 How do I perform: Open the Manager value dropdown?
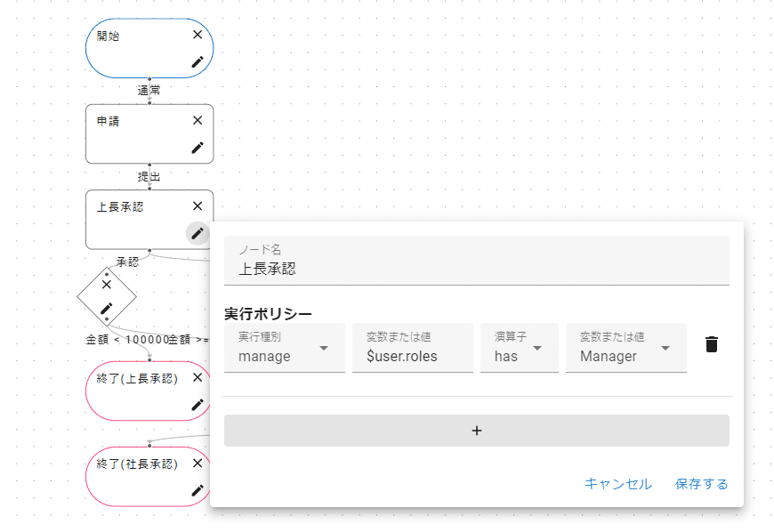(x=625, y=348)
